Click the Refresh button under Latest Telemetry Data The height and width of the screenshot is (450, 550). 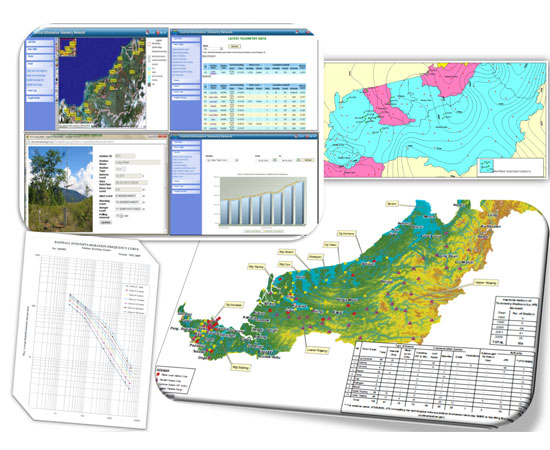(235, 46)
